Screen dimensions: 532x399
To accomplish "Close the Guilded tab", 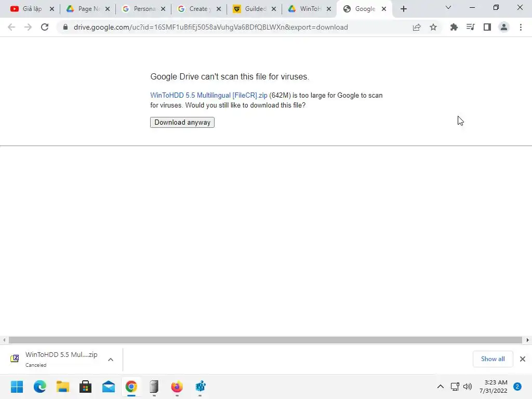I will 274,9.
